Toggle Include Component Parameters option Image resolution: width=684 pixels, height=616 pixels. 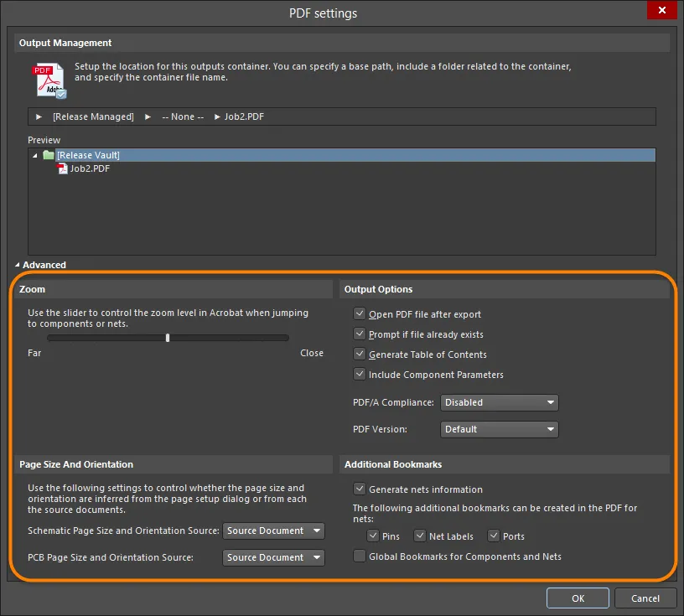360,375
